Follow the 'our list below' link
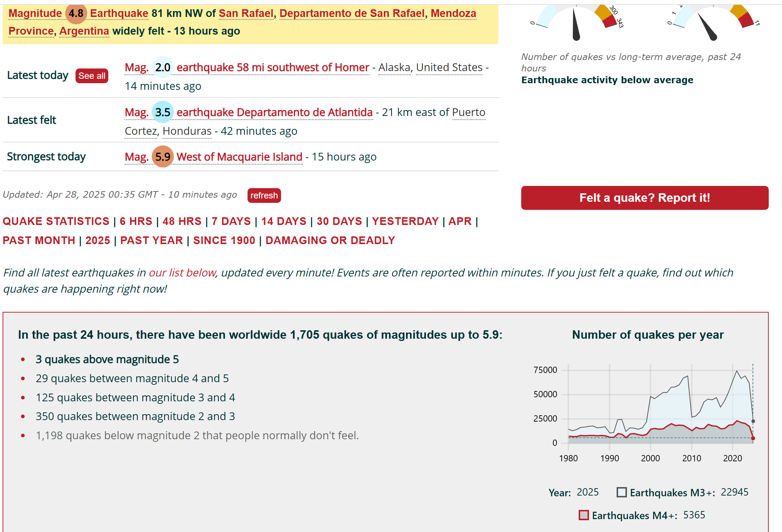 click(182, 273)
